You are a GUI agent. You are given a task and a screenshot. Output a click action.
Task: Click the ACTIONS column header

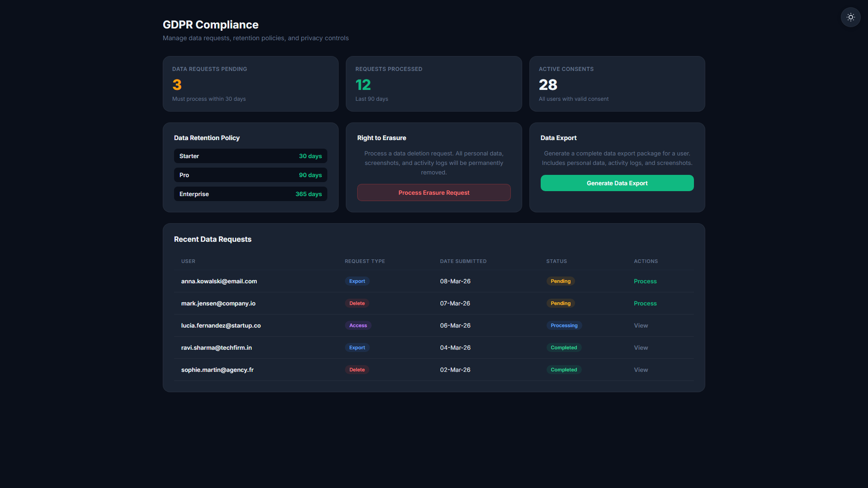click(646, 261)
